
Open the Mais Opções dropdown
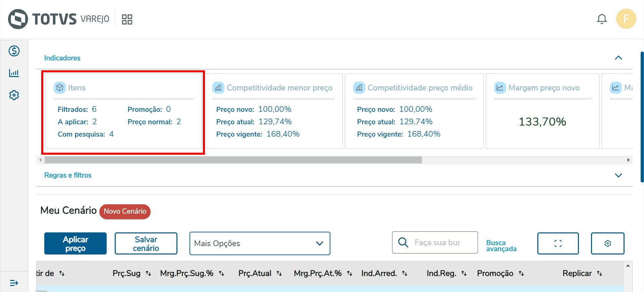[260, 243]
